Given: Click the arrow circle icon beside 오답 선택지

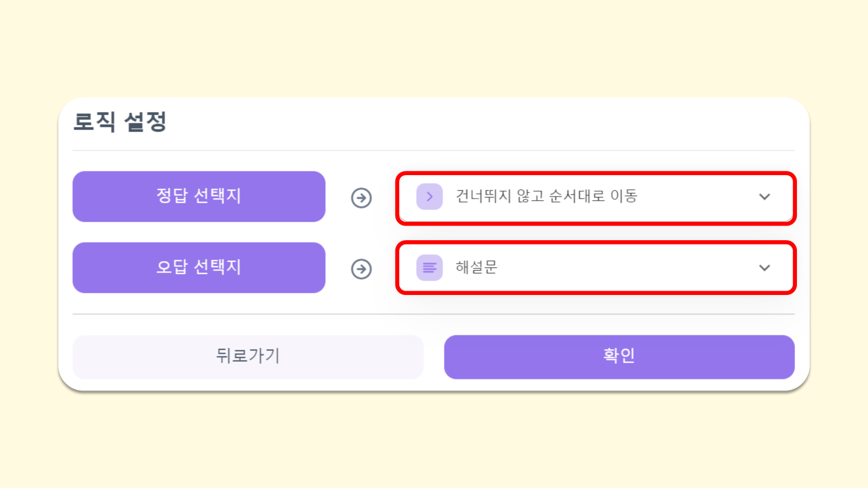Looking at the screenshot, I should [x=361, y=269].
